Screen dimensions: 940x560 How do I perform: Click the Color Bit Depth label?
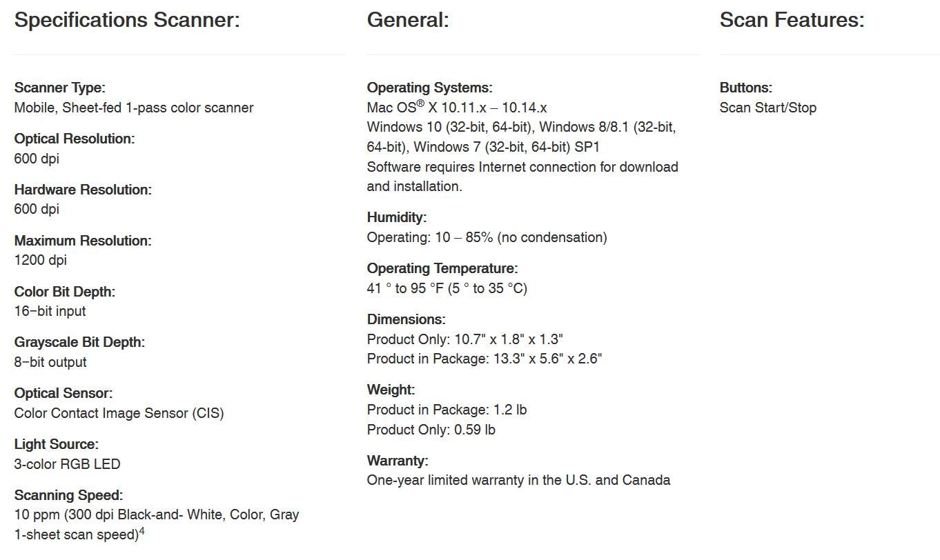tap(65, 292)
